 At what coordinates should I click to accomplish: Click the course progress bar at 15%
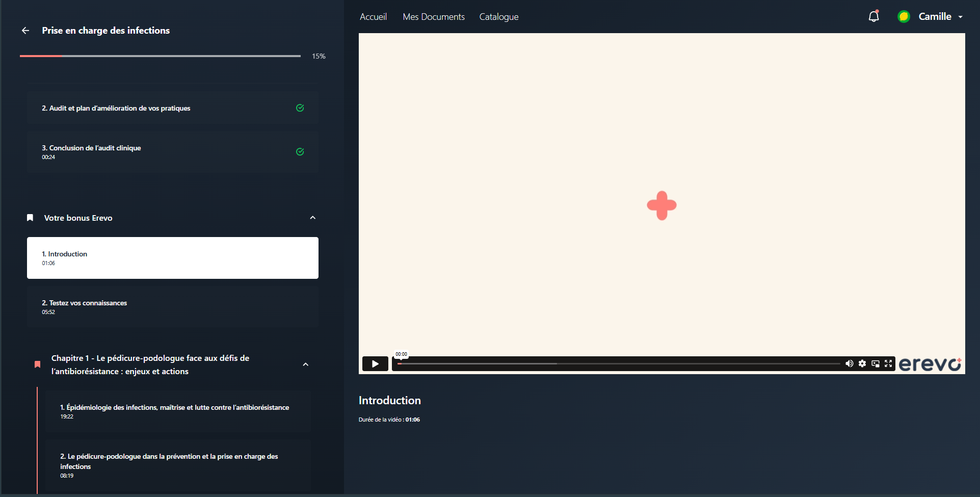point(160,56)
